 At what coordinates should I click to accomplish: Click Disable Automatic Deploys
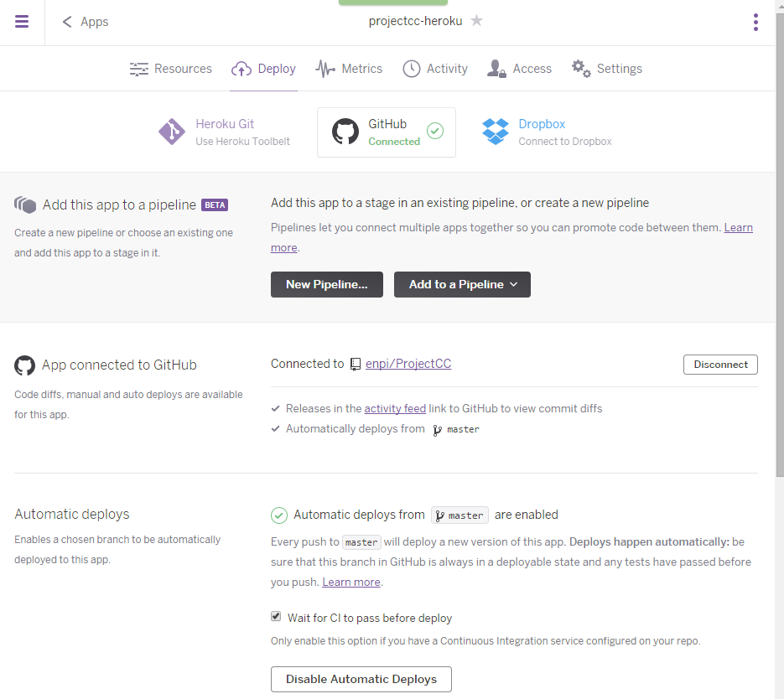click(x=361, y=679)
